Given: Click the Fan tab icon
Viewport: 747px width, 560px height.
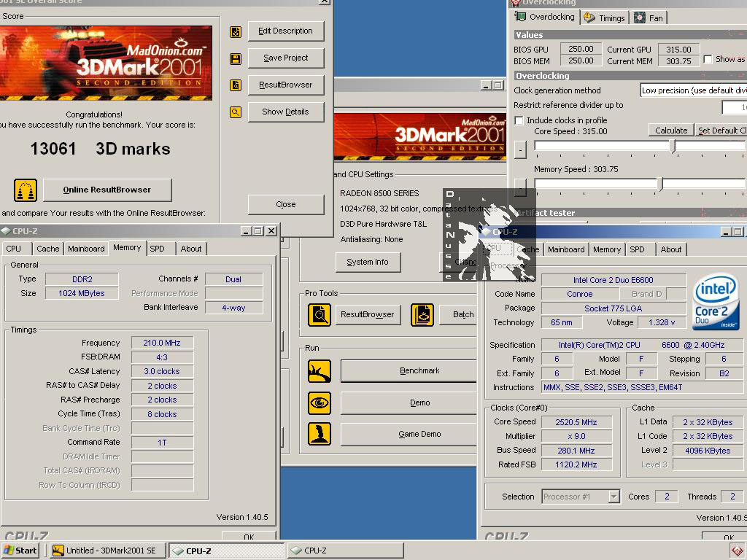Looking at the screenshot, I should click(639, 17).
